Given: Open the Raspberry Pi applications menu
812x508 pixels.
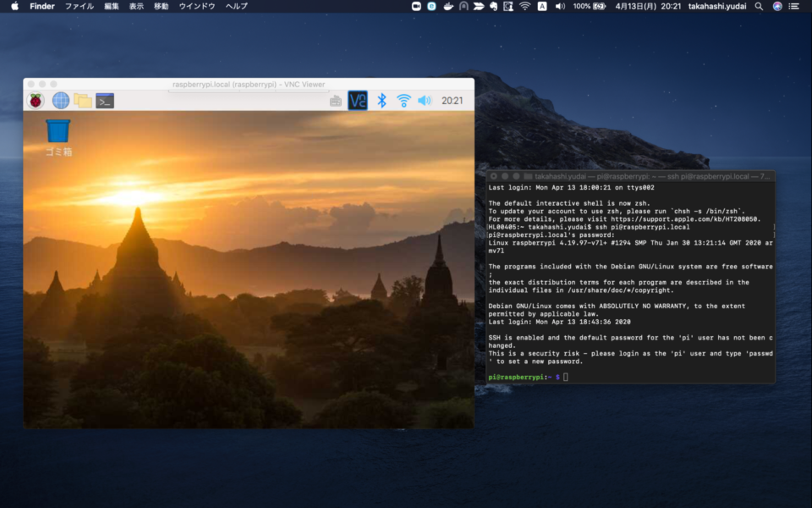Looking at the screenshot, I should [36, 99].
